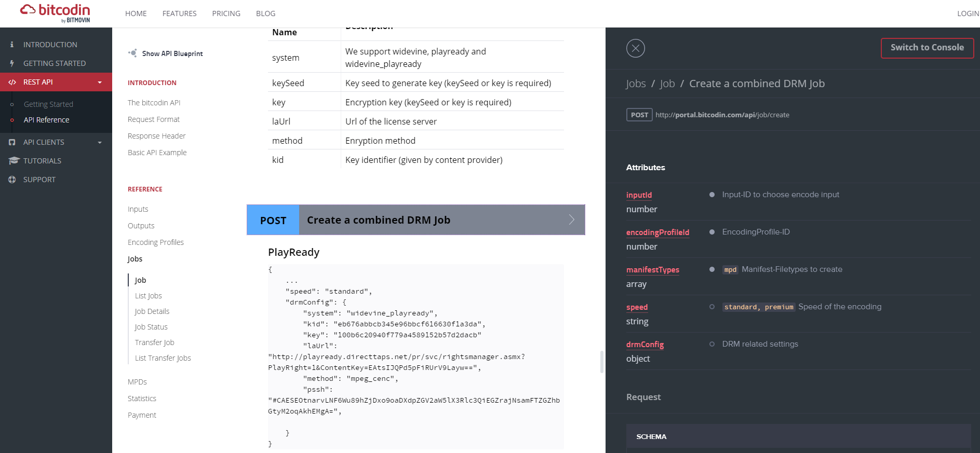Open Encoding Profiles reference

156,242
